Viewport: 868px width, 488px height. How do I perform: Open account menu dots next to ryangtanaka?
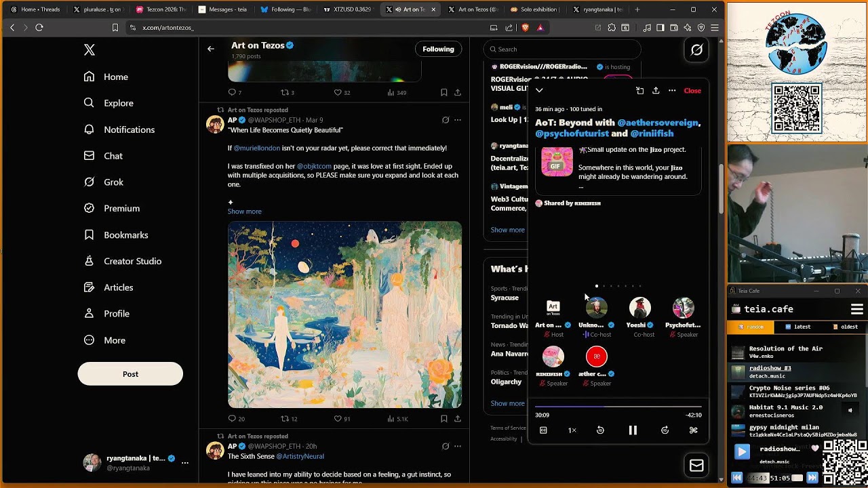[184, 463]
